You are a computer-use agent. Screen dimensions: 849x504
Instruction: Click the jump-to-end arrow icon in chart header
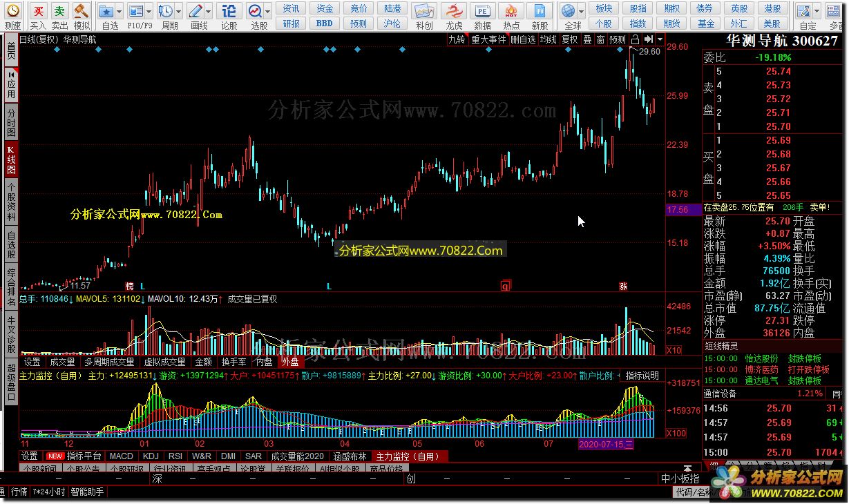(x=649, y=39)
